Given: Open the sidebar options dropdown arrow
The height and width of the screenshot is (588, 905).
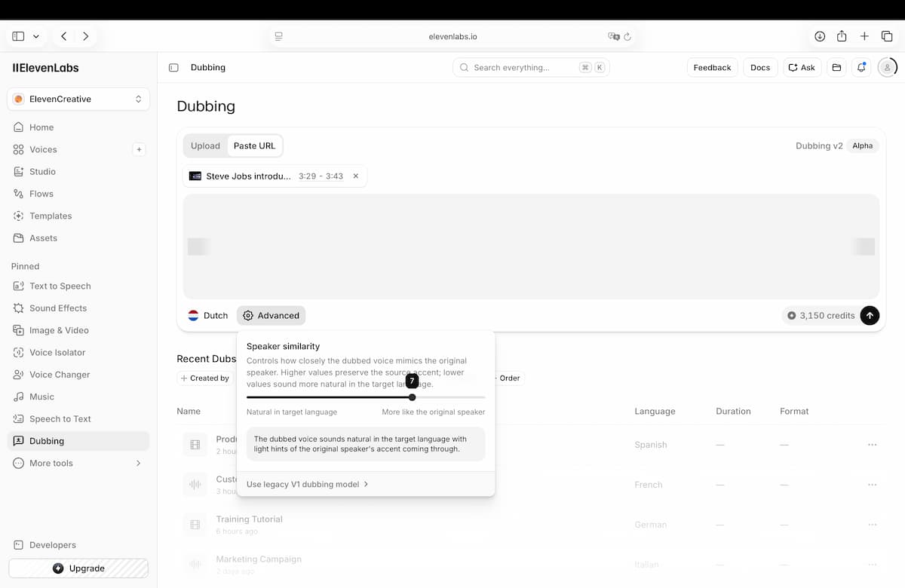Looking at the screenshot, I should click(x=35, y=36).
